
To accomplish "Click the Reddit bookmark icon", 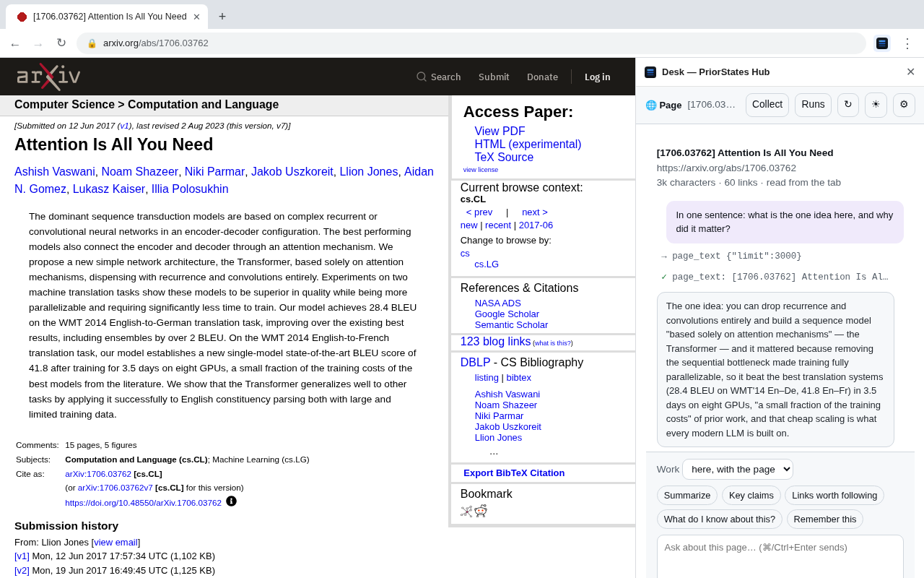I will pos(481,511).
